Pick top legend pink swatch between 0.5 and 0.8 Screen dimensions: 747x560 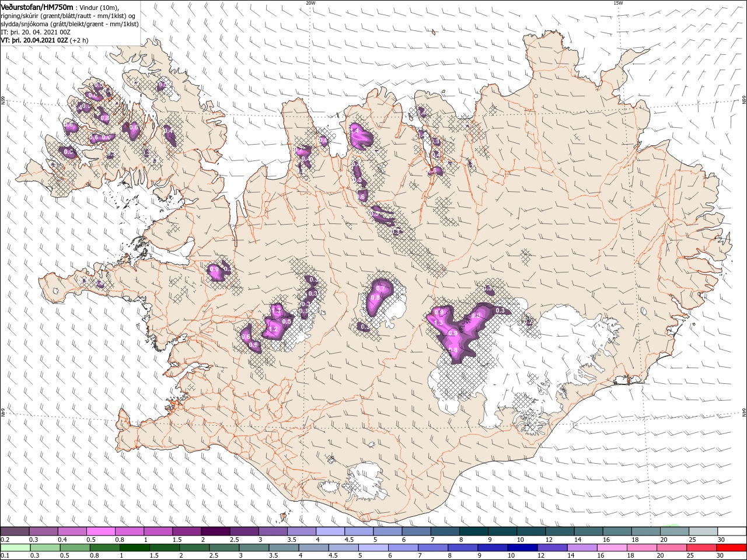pyautogui.click(x=100, y=531)
